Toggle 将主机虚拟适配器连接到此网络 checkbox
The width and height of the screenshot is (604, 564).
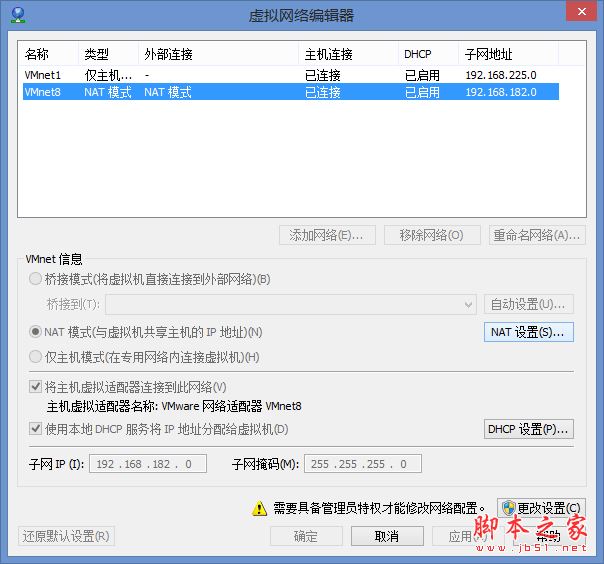point(36,387)
